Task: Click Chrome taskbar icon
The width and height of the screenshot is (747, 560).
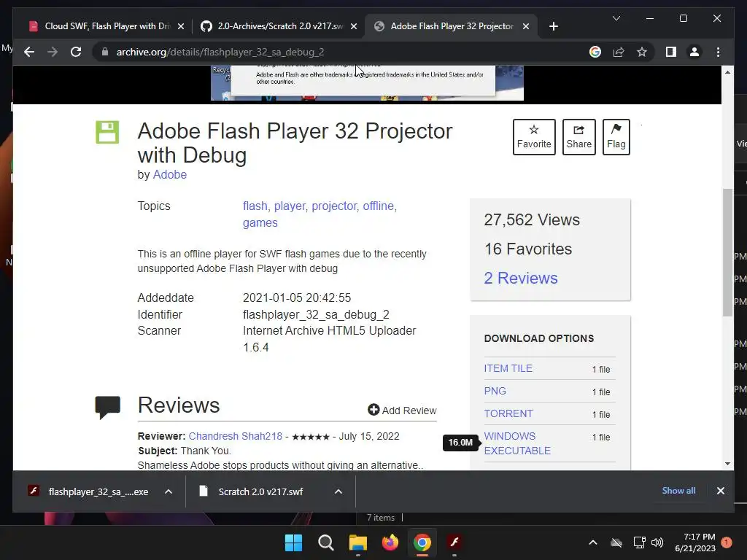Action: pyautogui.click(x=422, y=542)
